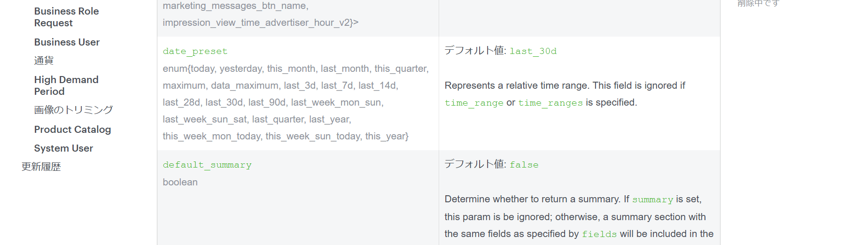The height and width of the screenshot is (245, 868).
Task: Go to 通貨 reference page
Action: point(44,61)
